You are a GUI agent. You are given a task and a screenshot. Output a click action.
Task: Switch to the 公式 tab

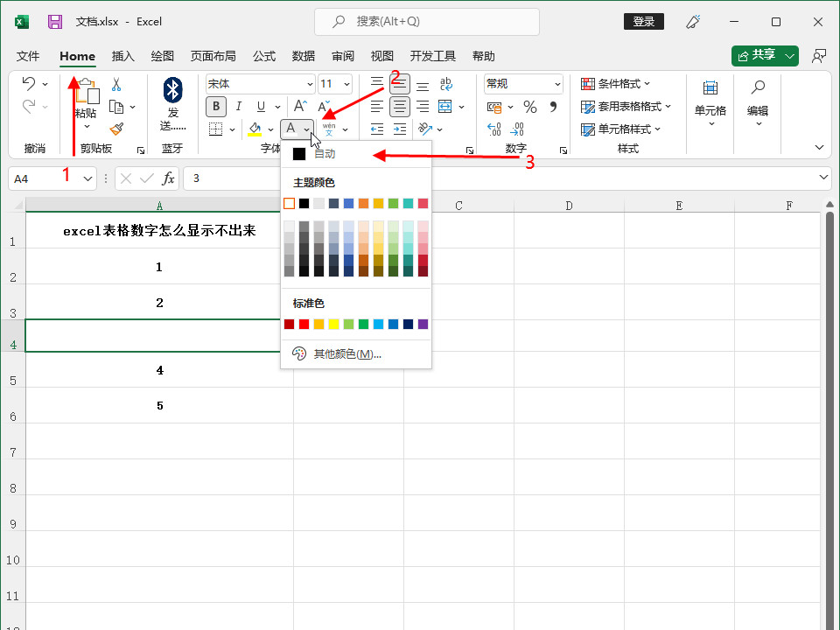pos(264,56)
